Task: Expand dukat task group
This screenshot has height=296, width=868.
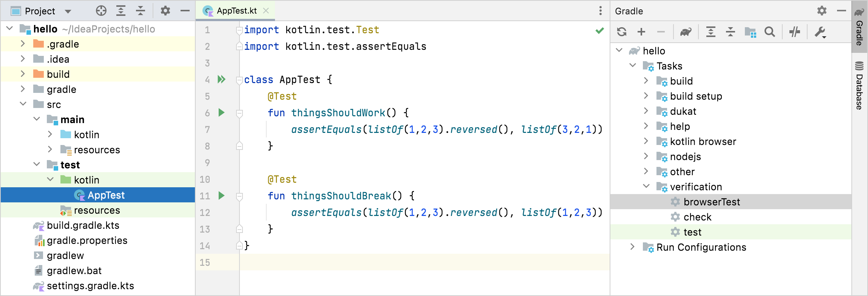Action: point(646,111)
